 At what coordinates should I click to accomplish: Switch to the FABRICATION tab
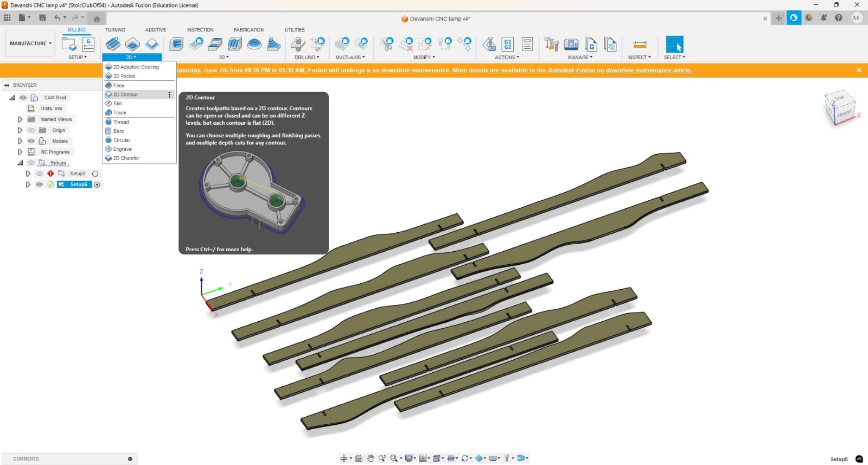click(248, 30)
